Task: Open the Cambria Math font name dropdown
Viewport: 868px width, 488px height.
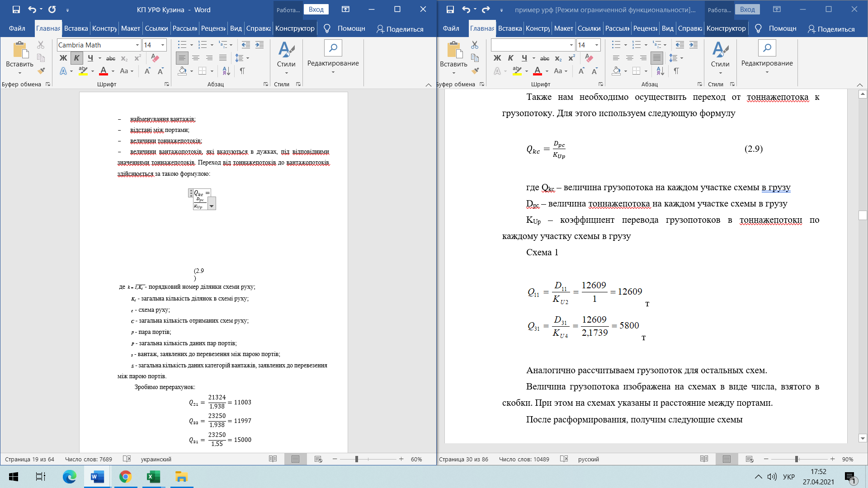Action: coord(137,45)
